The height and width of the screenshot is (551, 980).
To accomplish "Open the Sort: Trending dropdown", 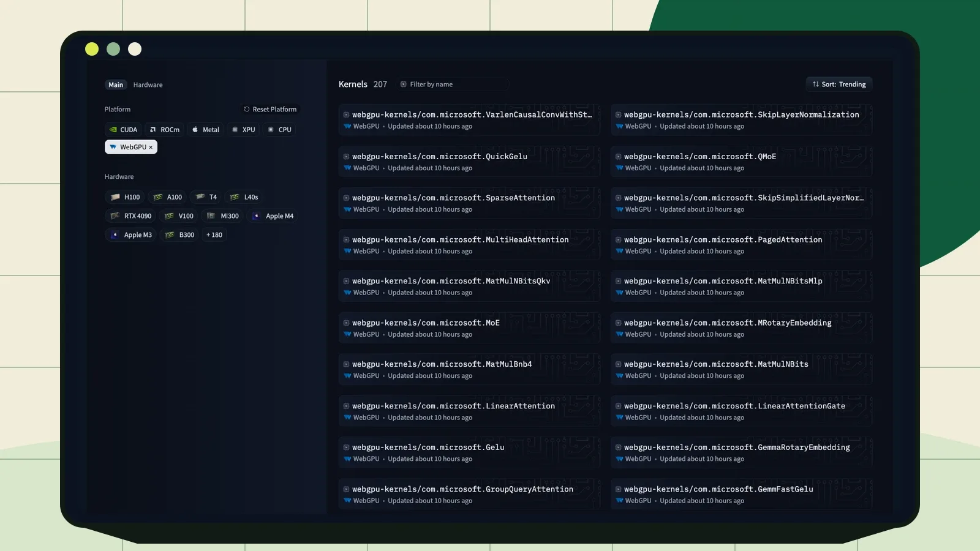I will point(839,84).
